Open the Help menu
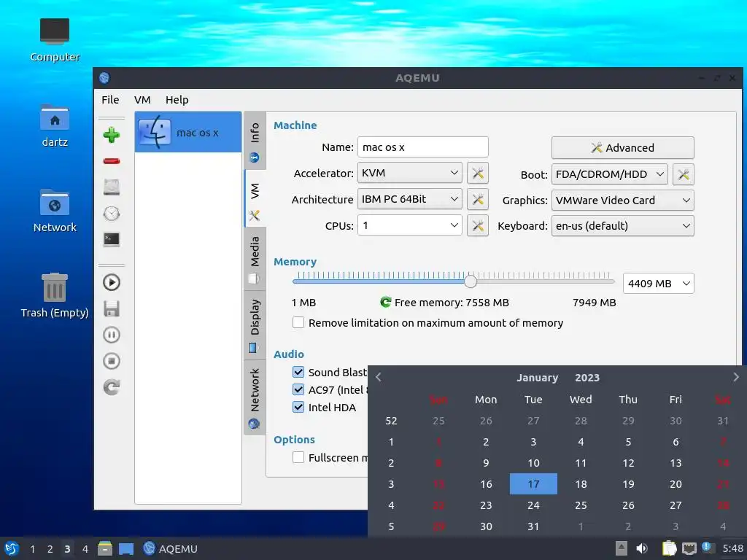This screenshot has height=560, width=747. 177,99
